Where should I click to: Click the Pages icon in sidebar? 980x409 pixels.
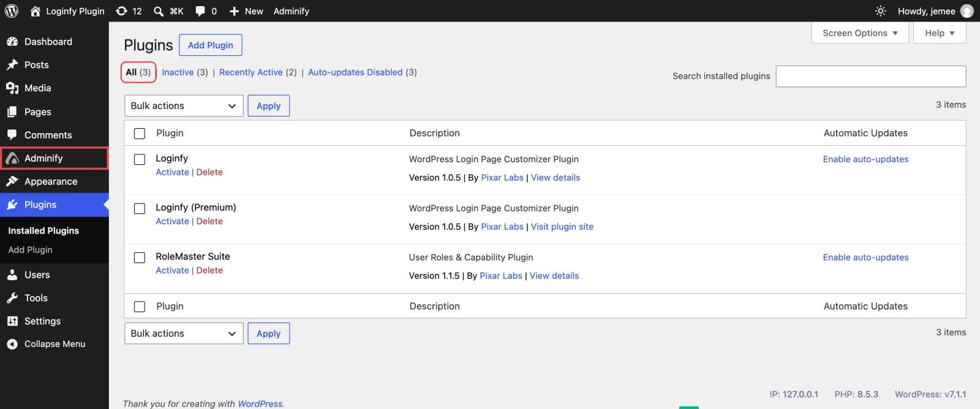tap(12, 112)
